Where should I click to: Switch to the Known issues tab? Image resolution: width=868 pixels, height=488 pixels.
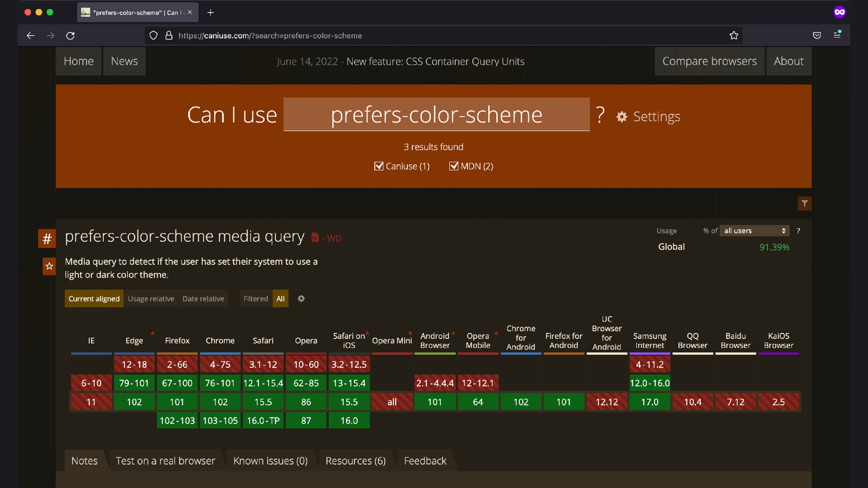tap(270, 461)
